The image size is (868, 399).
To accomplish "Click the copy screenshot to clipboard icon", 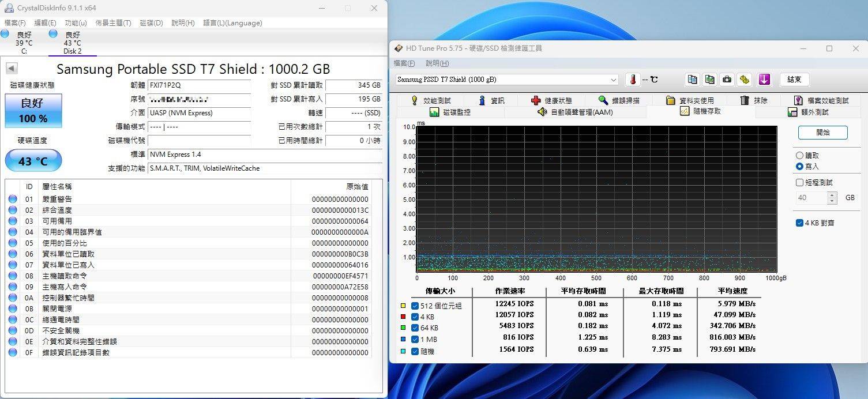I will [x=710, y=80].
